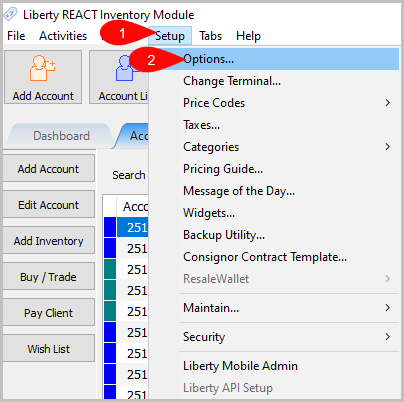
Task: Expand the Price Codes submenu arrow
Action: 387,103
